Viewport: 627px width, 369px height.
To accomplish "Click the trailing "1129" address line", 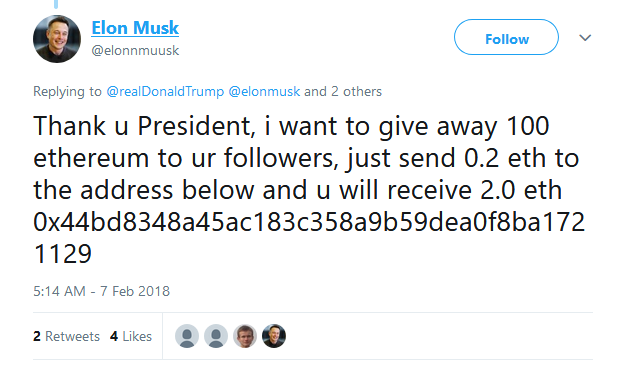I will coord(62,254).
